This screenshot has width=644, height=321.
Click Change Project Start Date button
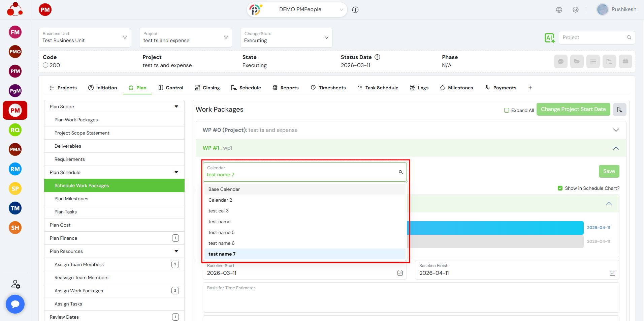(573, 109)
